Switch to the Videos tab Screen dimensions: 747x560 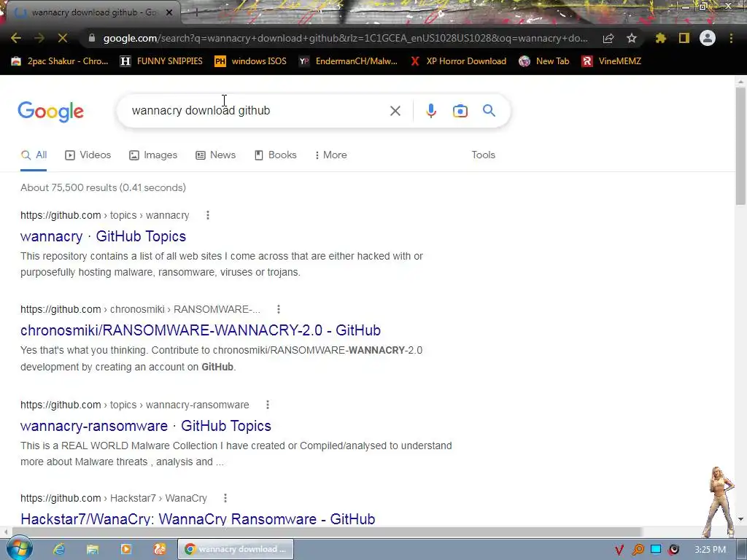pos(88,155)
